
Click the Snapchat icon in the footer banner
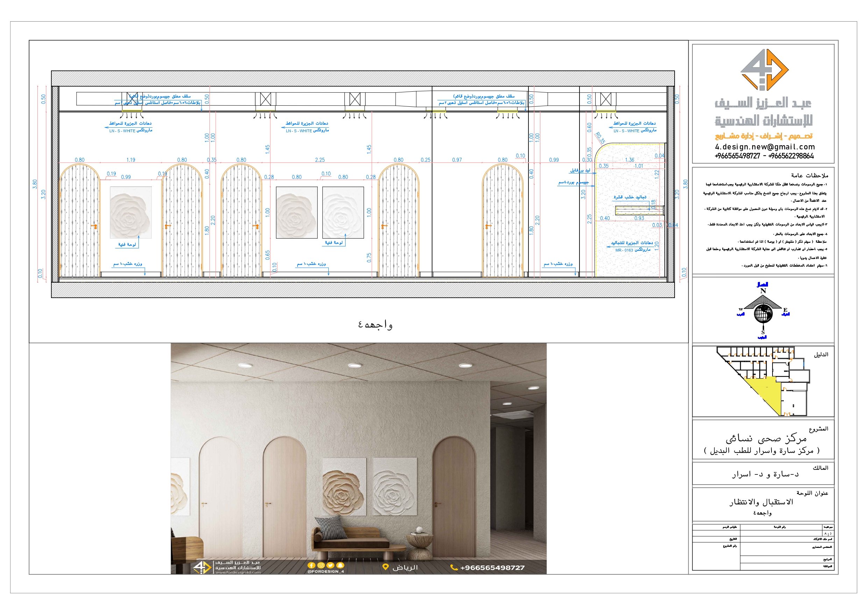pos(340,566)
